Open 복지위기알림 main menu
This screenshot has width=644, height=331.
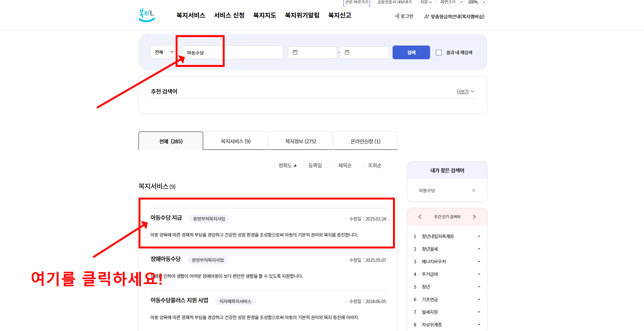point(302,15)
